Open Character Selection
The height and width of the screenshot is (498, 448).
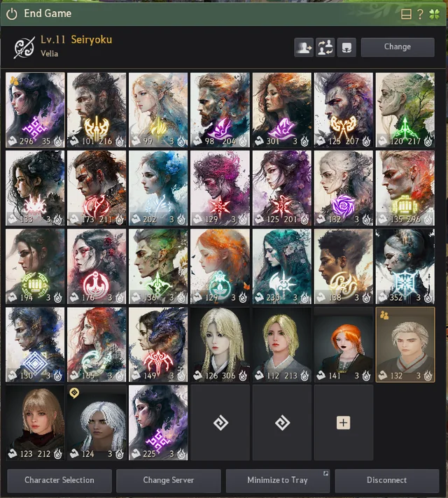(59, 480)
